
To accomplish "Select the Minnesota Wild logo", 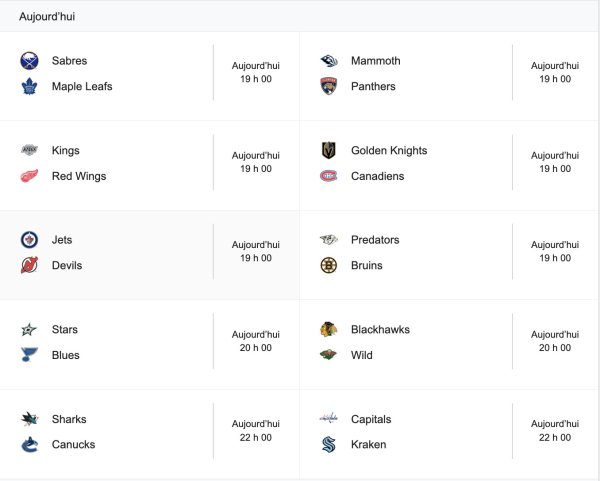I will point(329,355).
